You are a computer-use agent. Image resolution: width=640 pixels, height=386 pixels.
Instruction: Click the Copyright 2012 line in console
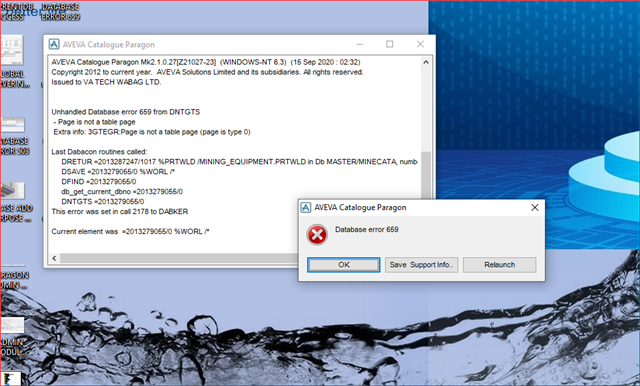[x=207, y=72]
